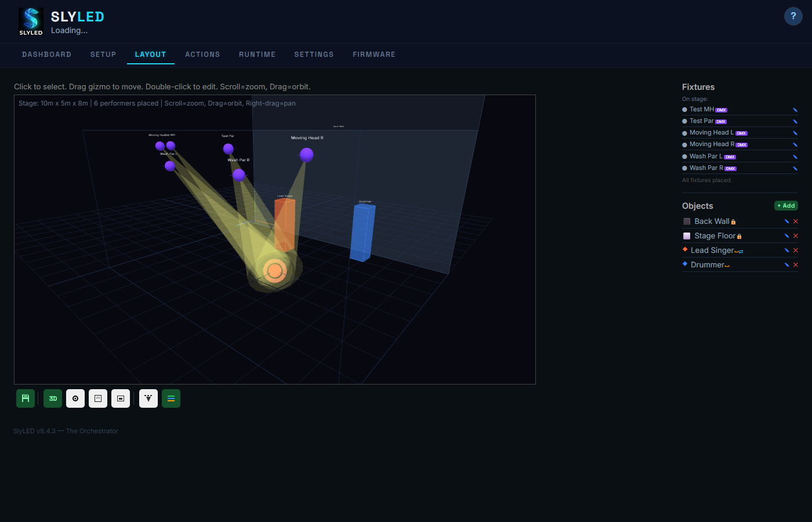Viewport: 812px width, 522px height.
Task: Click the front view square icon
Action: pos(98,398)
